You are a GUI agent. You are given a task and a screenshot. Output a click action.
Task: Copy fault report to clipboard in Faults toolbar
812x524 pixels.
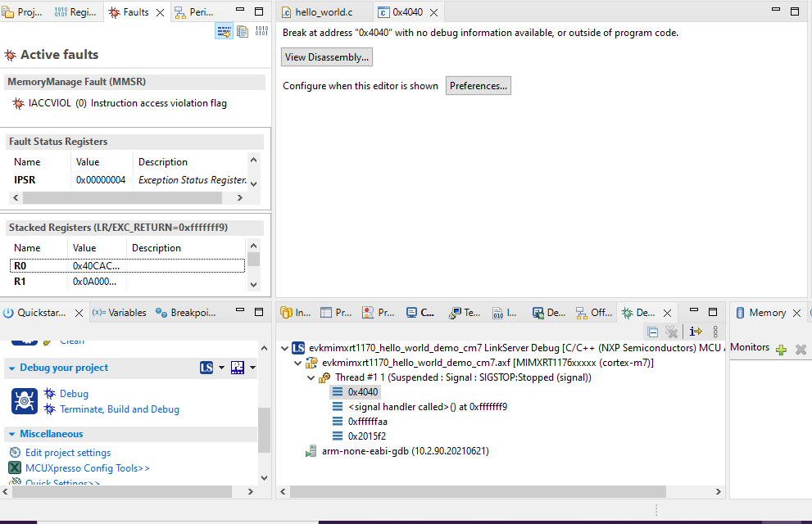pyautogui.click(x=243, y=30)
